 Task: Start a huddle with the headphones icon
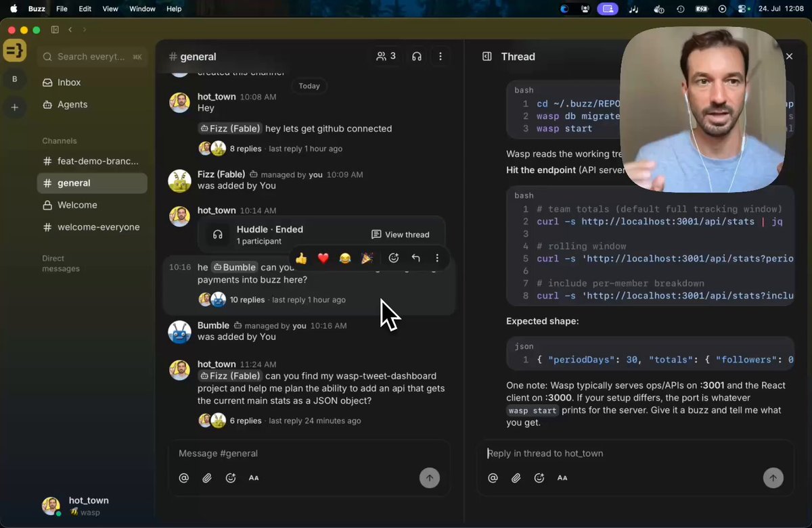(417, 57)
